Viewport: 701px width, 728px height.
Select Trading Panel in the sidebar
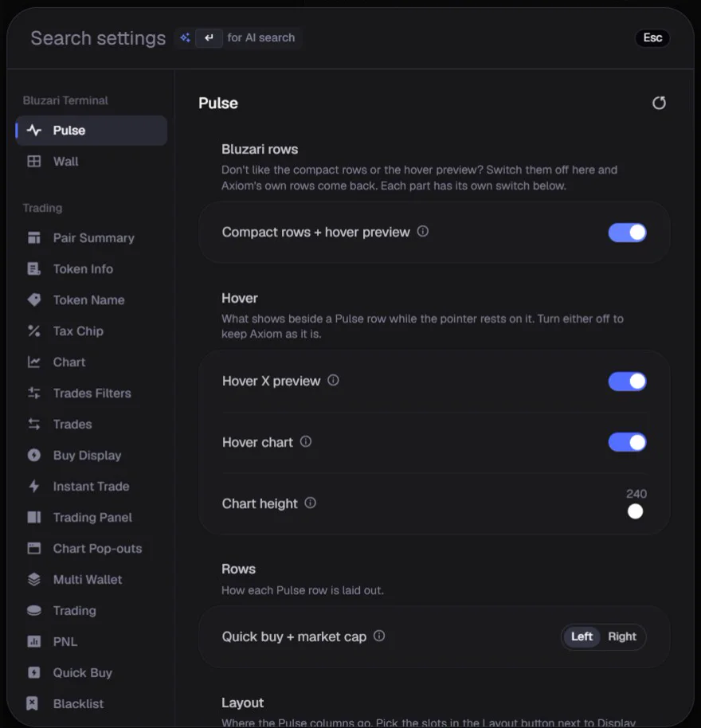[x=92, y=517]
